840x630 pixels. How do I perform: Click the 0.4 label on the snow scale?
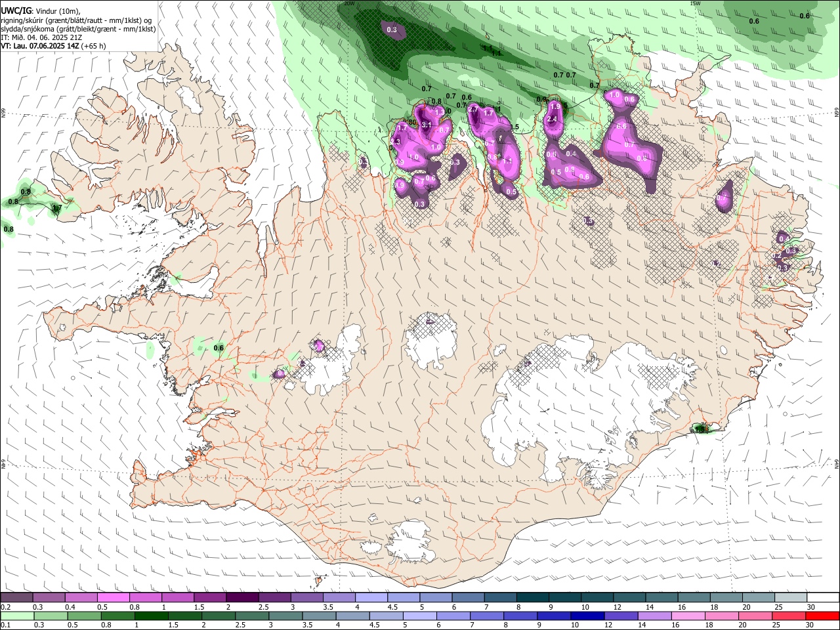[70, 607]
